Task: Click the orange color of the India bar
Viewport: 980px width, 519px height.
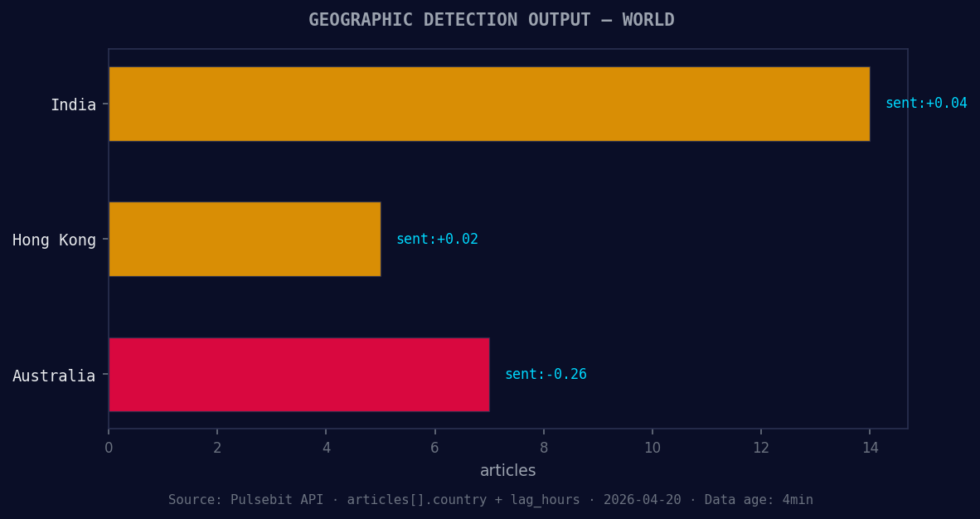Action: [x=489, y=104]
